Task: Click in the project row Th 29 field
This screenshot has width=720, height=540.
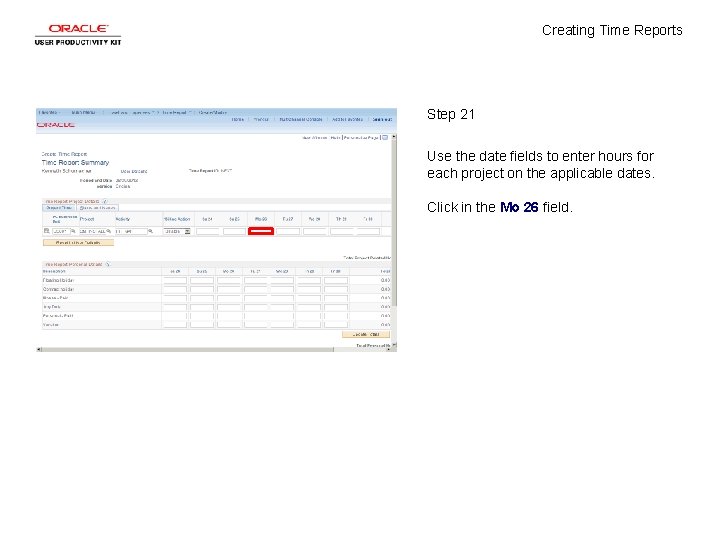Action: (341, 231)
